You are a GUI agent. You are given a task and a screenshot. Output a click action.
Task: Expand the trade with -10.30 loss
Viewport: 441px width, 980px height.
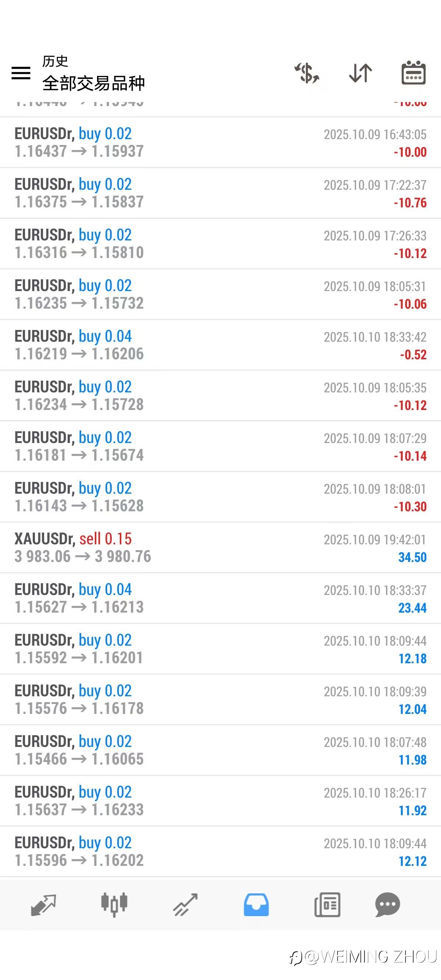220,497
